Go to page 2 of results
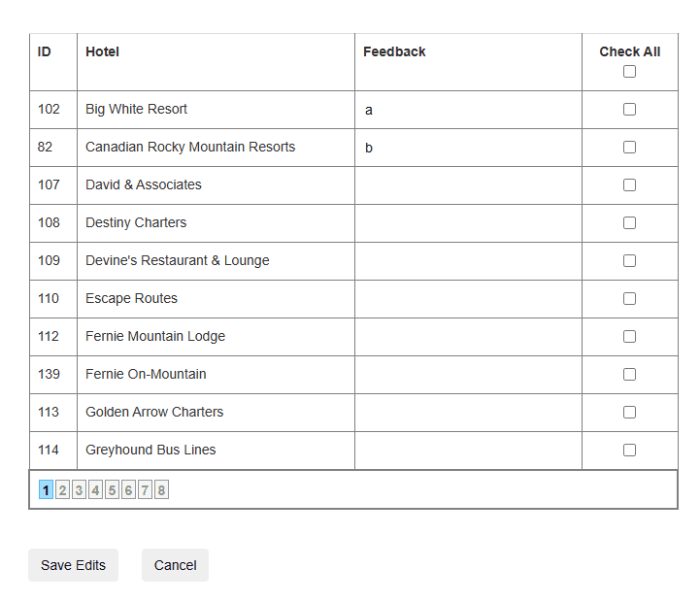700x602 pixels. [63, 490]
